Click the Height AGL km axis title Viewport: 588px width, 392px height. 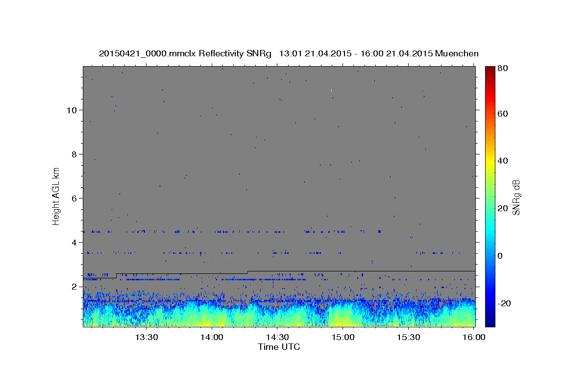point(56,196)
